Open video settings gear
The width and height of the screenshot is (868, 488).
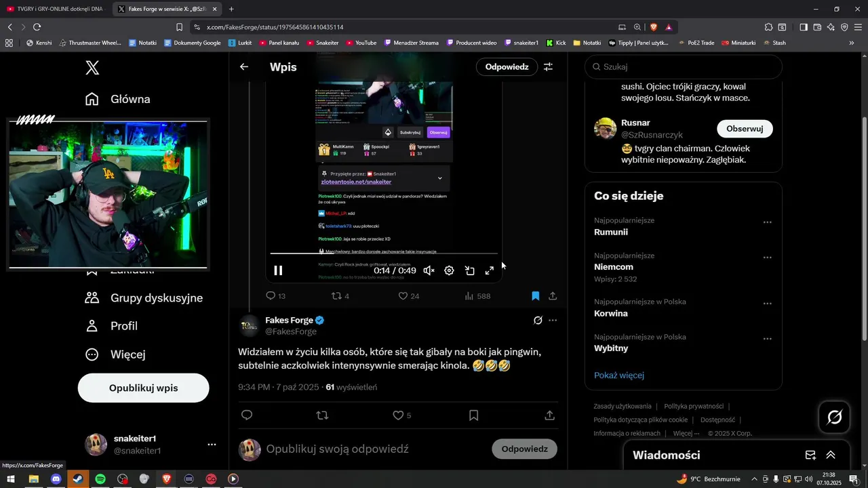pos(449,270)
